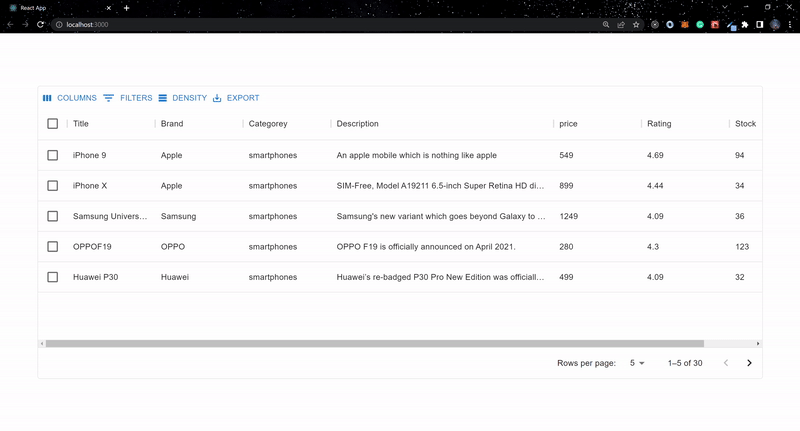Open the browser Extensions puzzle icon
The width and height of the screenshot is (800, 431).
coord(744,24)
